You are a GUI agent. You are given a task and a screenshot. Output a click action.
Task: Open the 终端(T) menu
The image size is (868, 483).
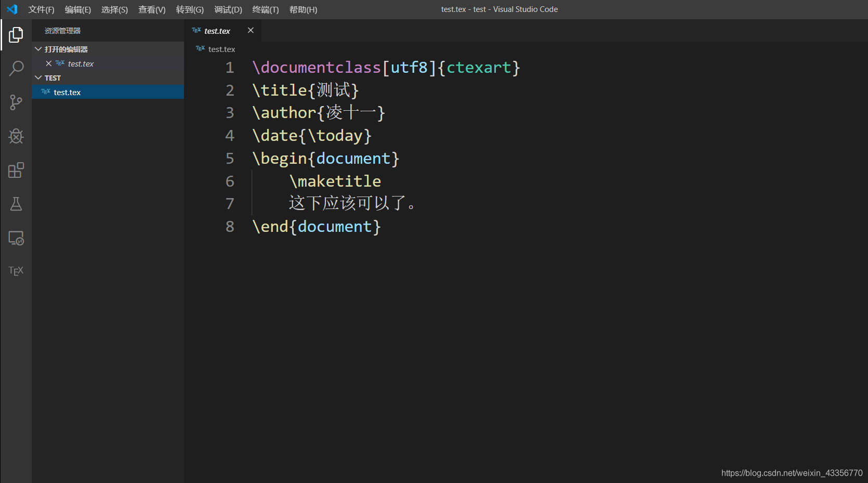(x=265, y=9)
